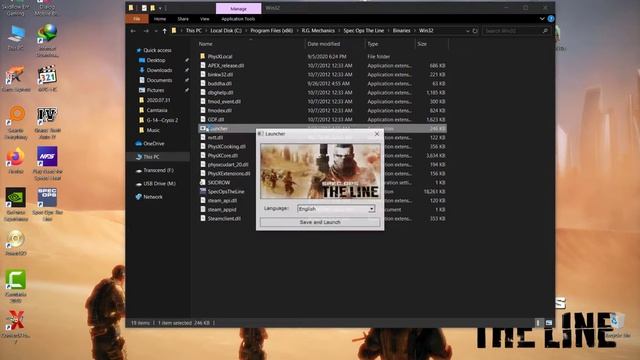
Task: Switch to the large icons view in the status bar
Action: click(549, 323)
